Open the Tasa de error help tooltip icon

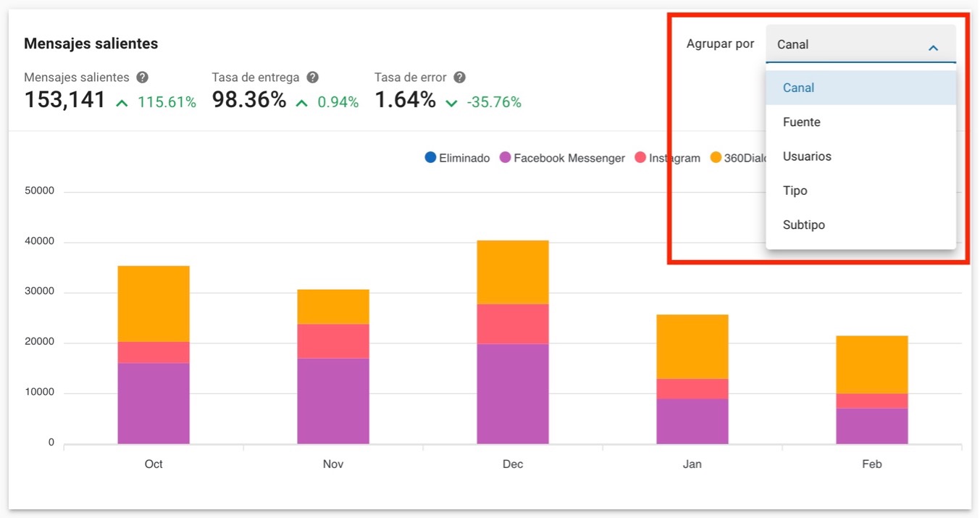(x=459, y=78)
